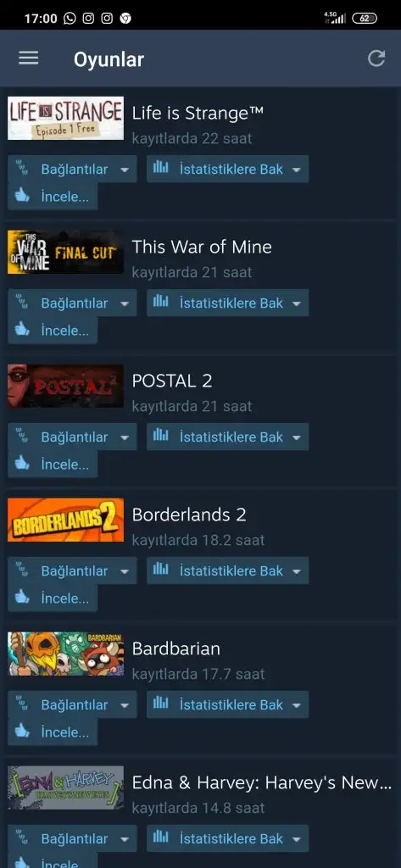This screenshot has width=401, height=868.
Task: Open the Life is Strange title link
Action: point(198,113)
